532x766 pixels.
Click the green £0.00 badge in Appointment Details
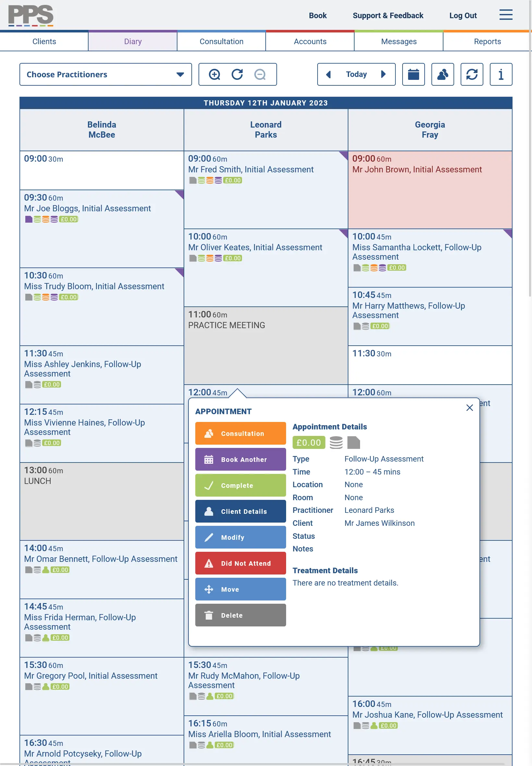[308, 442]
